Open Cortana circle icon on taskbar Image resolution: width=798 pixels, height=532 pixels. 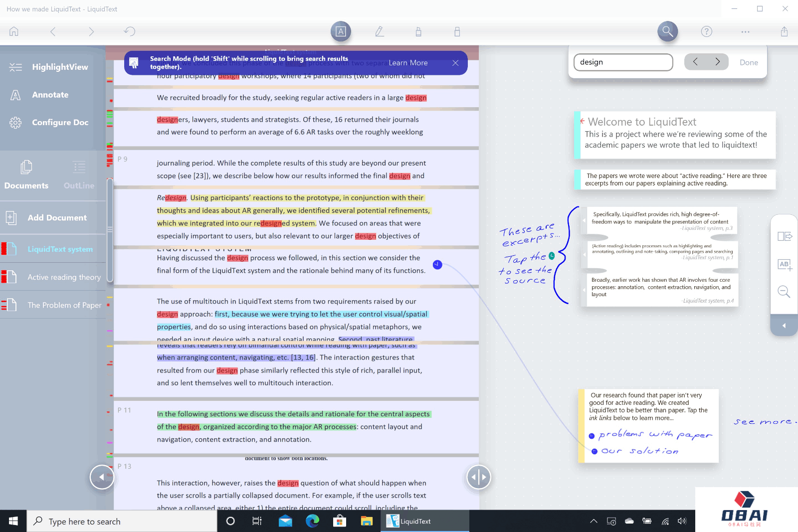(x=230, y=521)
